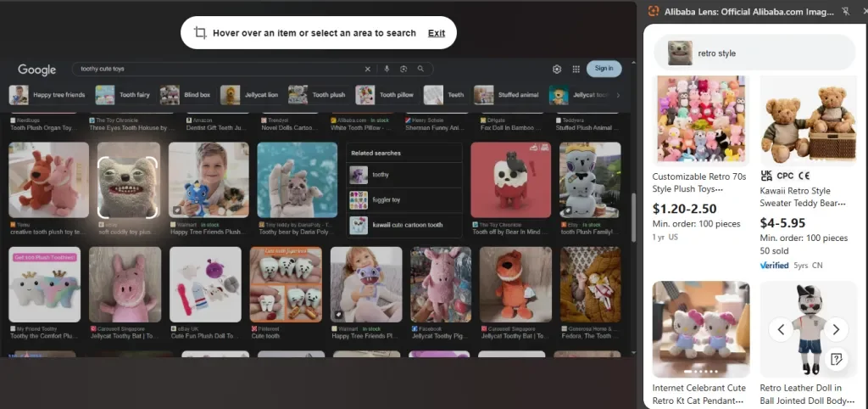Open Google quick settings gear icon
Screen dimensions: 868x409
557,69
